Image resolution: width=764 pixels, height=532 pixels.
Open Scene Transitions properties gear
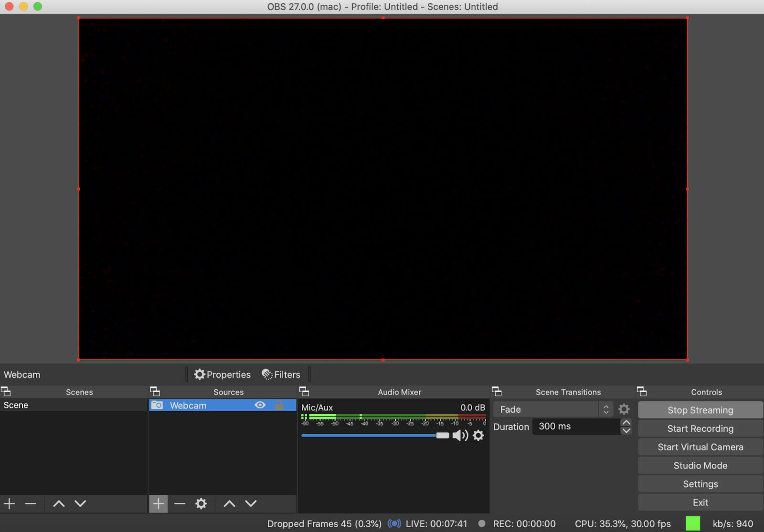(x=624, y=409)
